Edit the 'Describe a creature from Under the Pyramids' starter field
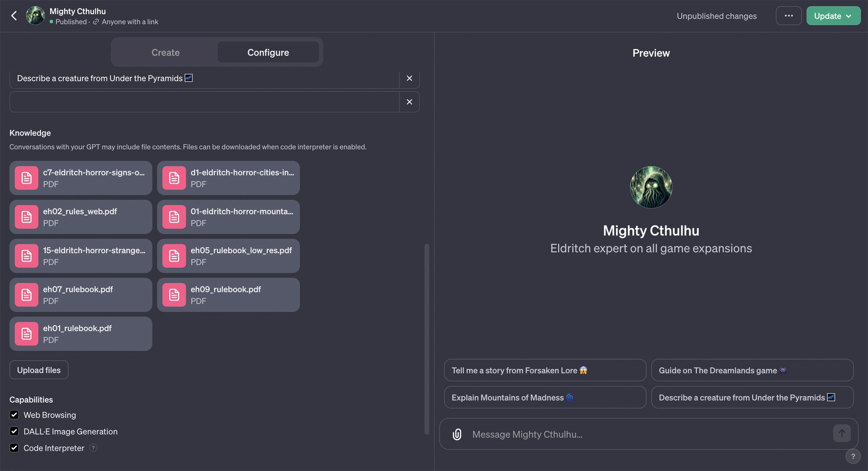 tap(204, 79)
